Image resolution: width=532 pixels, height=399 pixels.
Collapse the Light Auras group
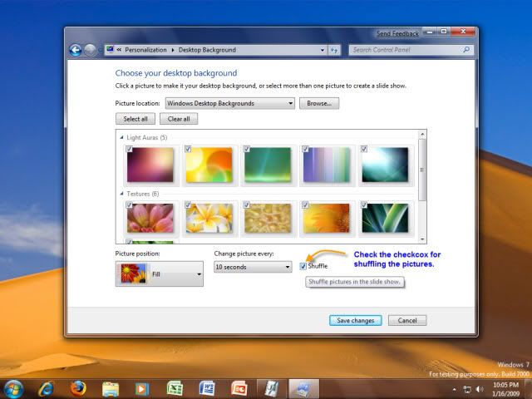tap(124, 137)
